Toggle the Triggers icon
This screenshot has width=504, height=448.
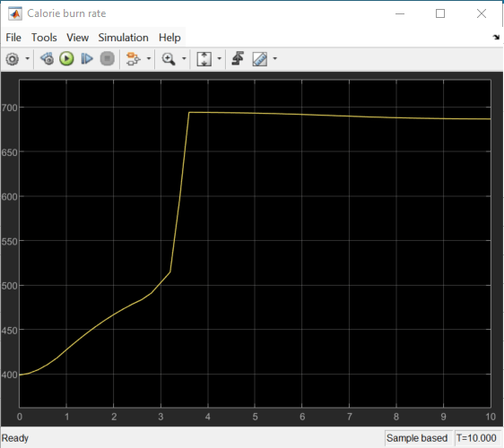[238, 58]
